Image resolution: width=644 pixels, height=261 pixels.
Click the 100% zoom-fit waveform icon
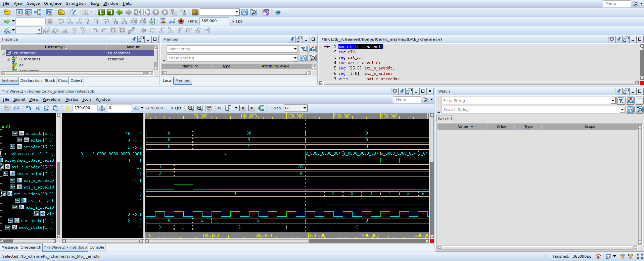pyautogui.click(x=209, y=108)
